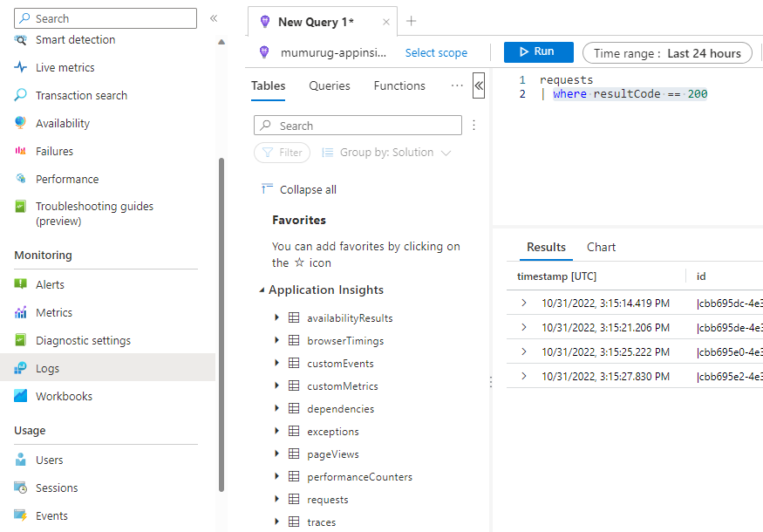Collapse the schema pane with the double chevron
763x532 pixels.
479,85
